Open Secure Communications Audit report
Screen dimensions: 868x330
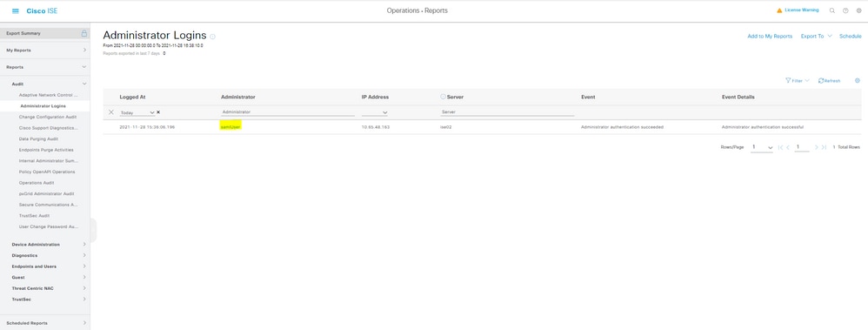[49, 205]
